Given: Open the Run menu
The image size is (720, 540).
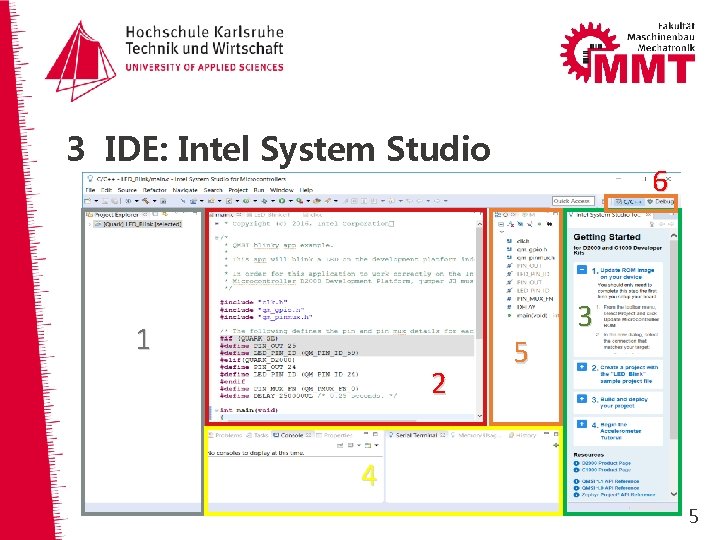Looking at the screenshot, I should (x=259, y=190).
